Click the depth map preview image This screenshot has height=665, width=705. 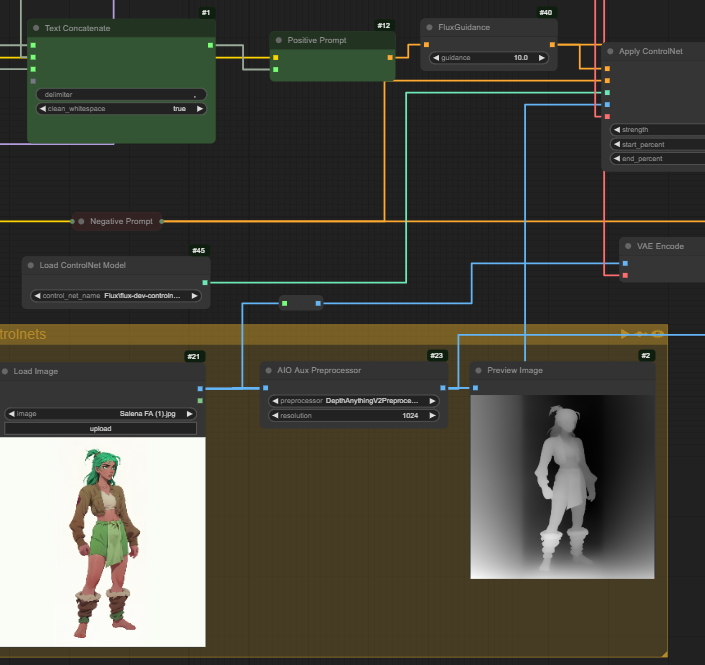coord(562,486)
